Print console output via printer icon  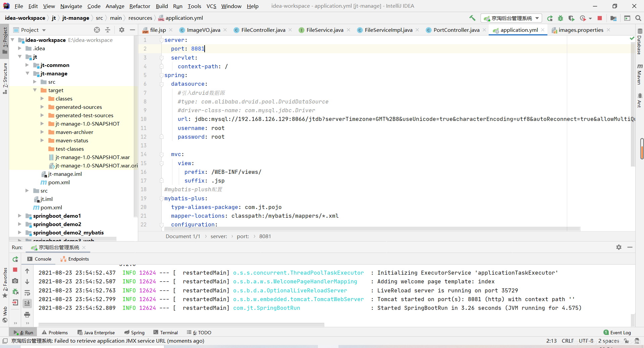pyautogui.click(x=27, y=315)
